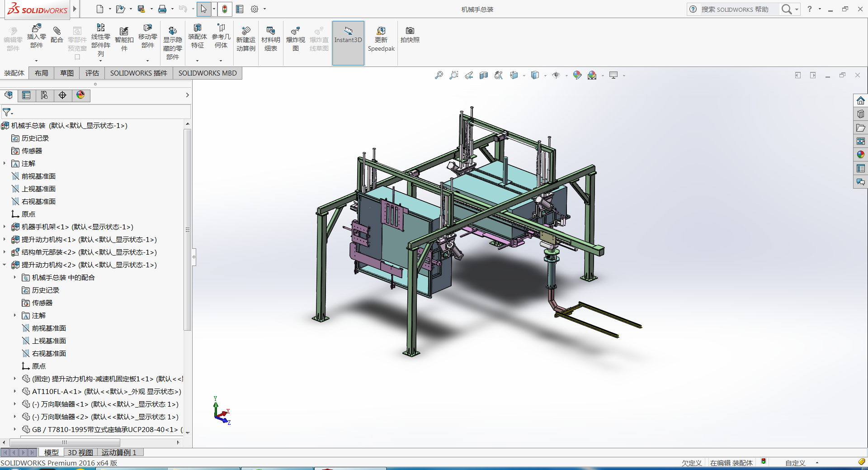868x470 pixels.
Task: Select the 配合 (Mate) tool
Action: click(57, 31)
